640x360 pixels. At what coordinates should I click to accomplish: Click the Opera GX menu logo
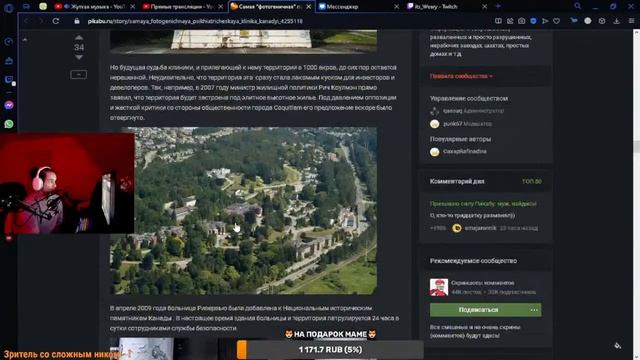point(9,7)
